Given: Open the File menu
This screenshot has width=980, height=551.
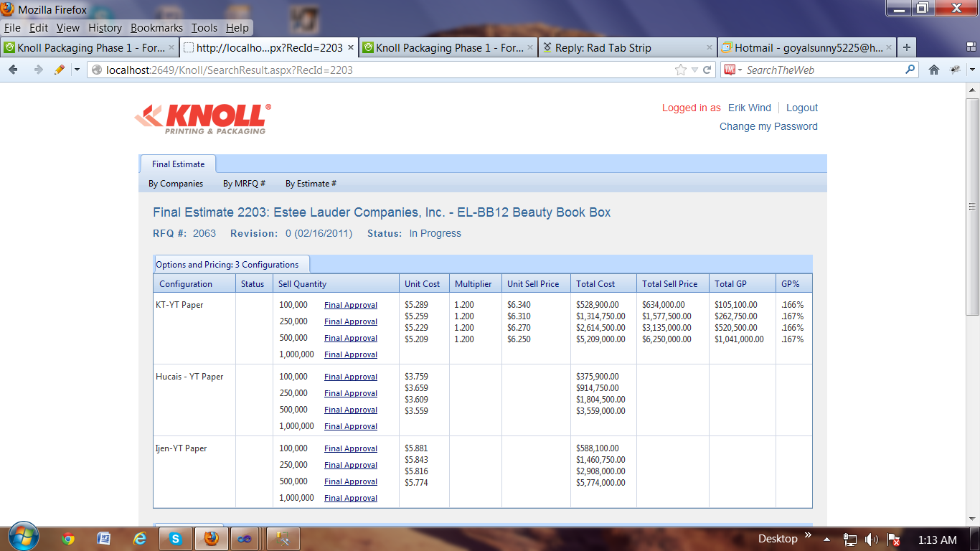Looking at the screenshot, I should pyautogui.click(x=12, y=28).
